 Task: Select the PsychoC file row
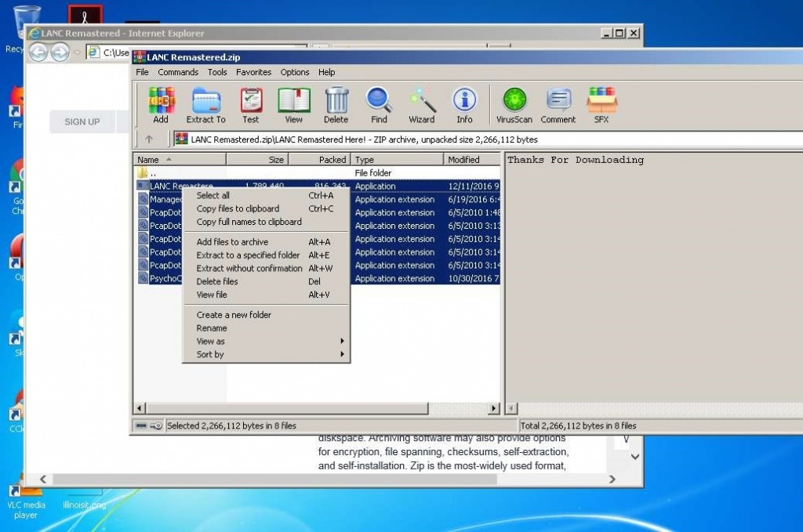point(317,279)
